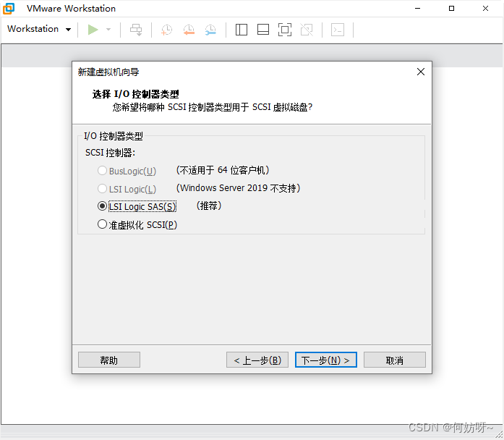Click the send Ctrl+Alt+Del toolbar icon
504x440 pixels.
pyautogui.click(x=136, y=30)
